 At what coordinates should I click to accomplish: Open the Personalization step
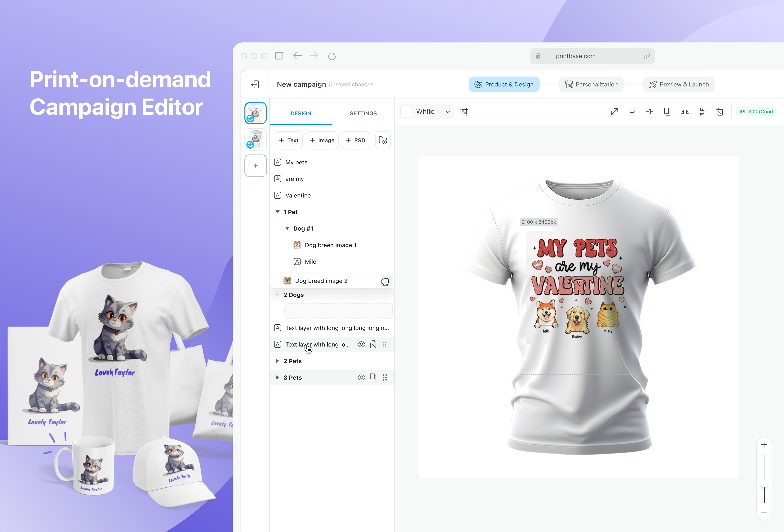coord(591,84)
